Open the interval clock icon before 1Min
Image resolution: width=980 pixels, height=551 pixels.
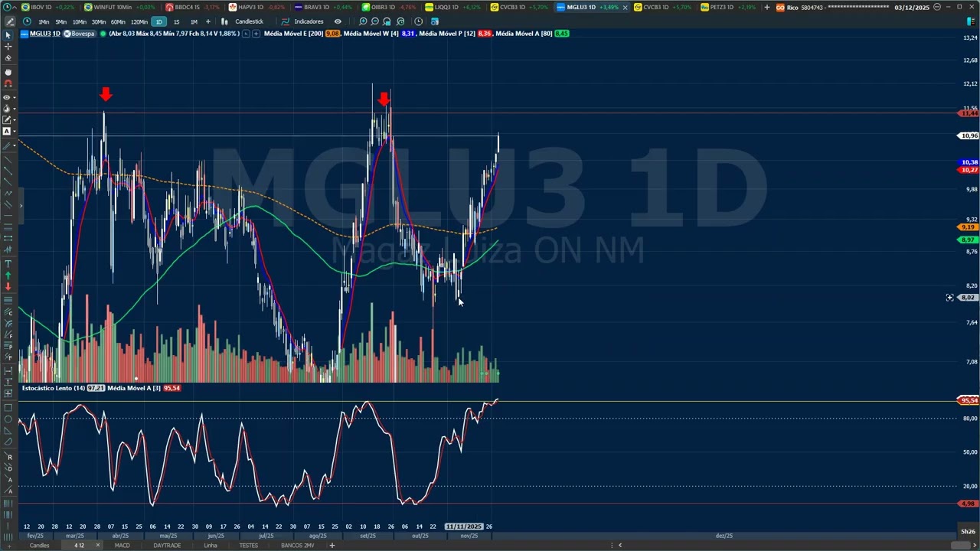point(27,21)
